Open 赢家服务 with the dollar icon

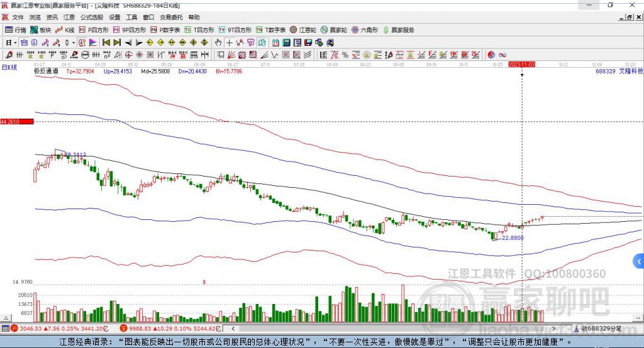pos(398,30)
